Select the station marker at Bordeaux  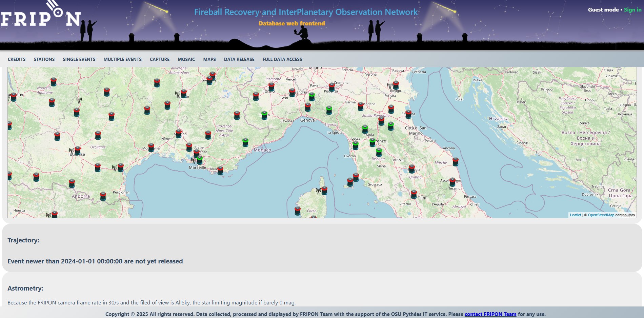(14, 97)
